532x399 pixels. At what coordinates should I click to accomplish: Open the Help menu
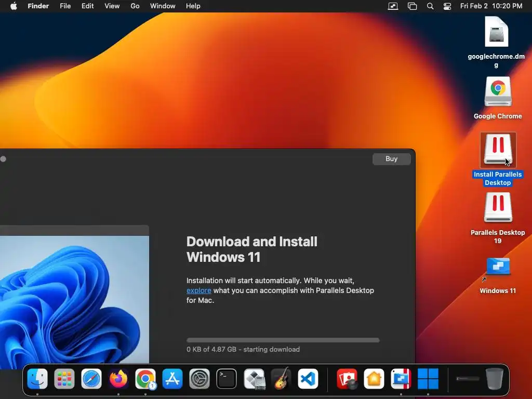pyautogui.click(x=193, y=6)
